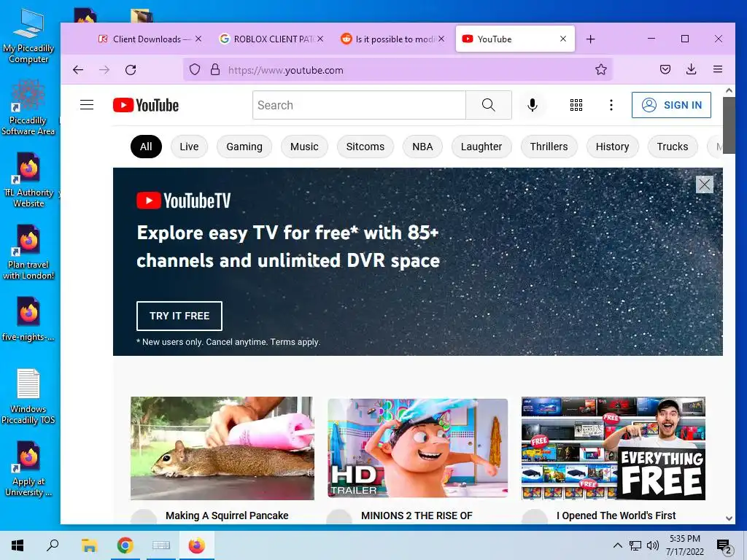Open the taskbar volume speaker icon
Viewport: 747px width, 560px height.
[x=653, y=545]
